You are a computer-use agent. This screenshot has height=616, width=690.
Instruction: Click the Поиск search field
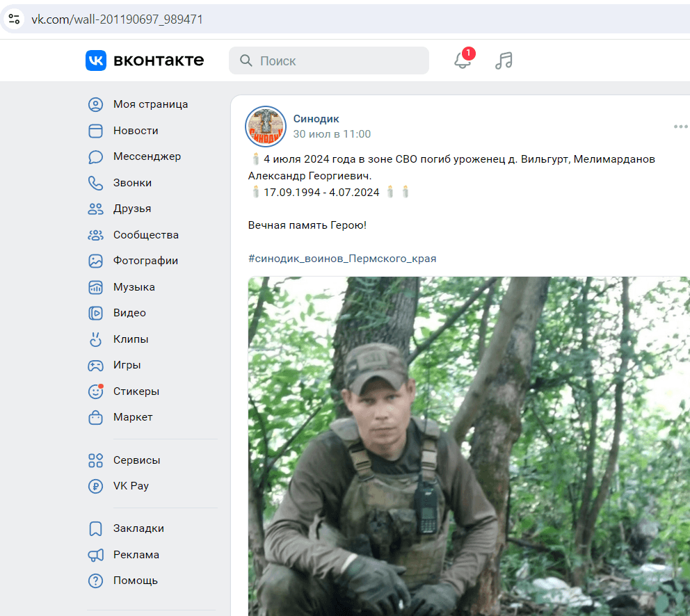coord(329,60)
